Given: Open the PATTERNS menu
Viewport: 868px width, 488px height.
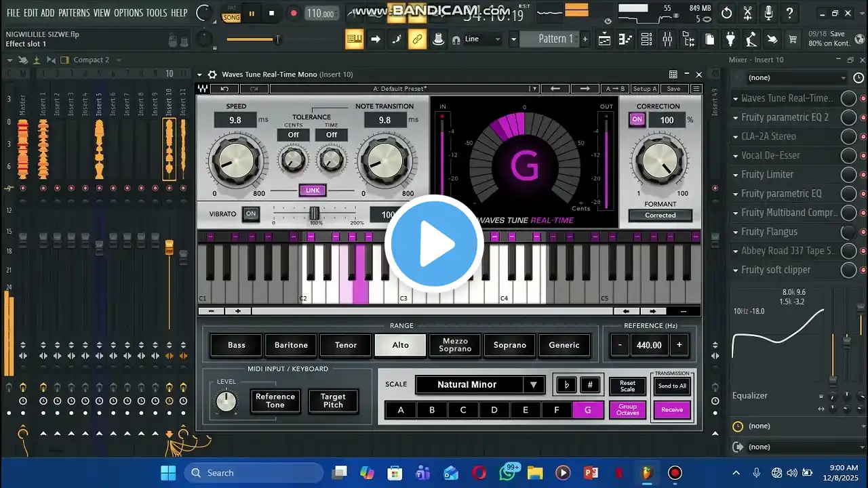Looking at the screenshot, I should [73, 13].
